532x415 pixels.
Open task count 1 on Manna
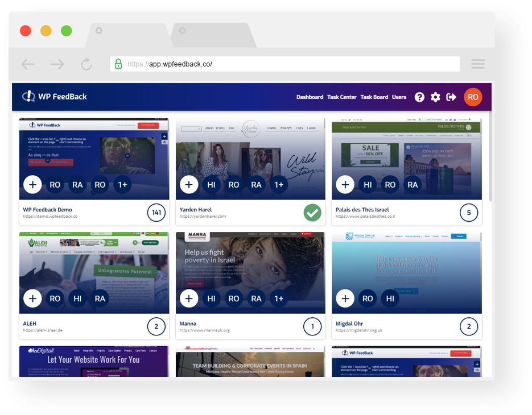click(312, 326)
